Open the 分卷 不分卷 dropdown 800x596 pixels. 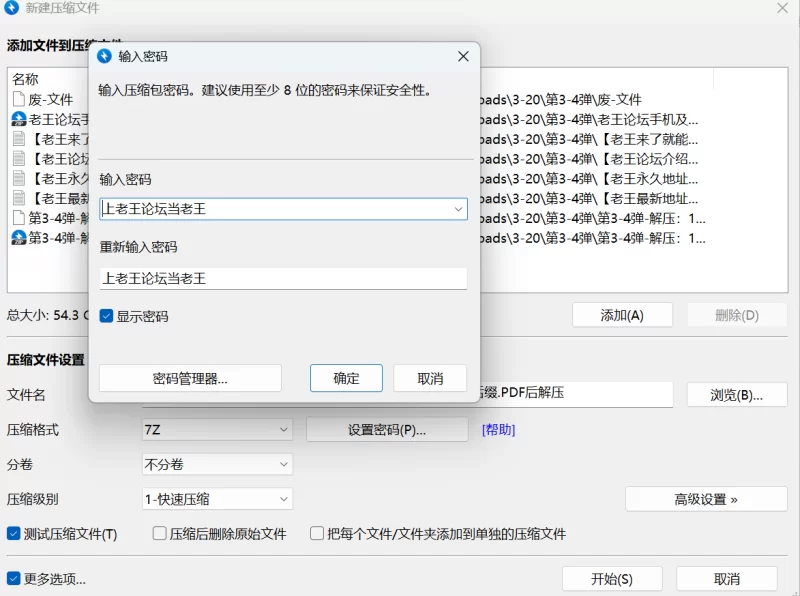coord(217,464)
